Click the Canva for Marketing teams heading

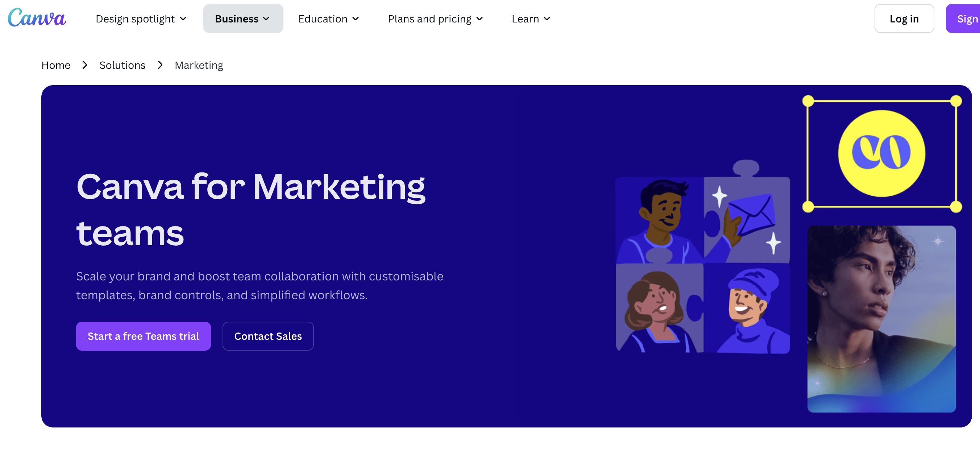[x=251, y=209]
